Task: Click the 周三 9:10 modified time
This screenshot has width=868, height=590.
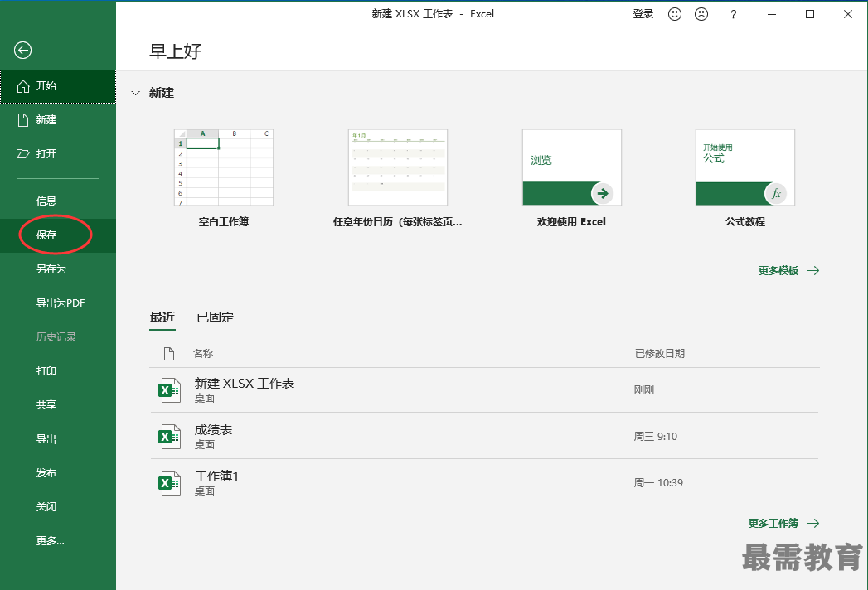Action: (x=656, y=437)
